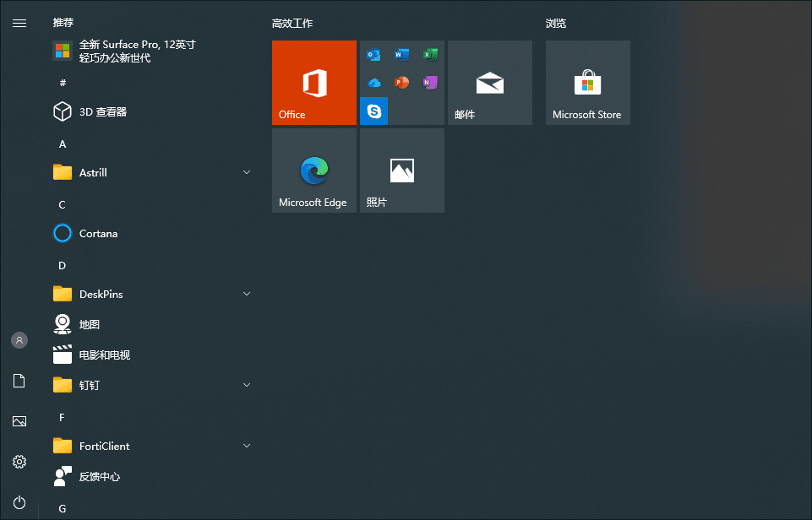The image size is (812, 520).
Task: Launch OneNote from its purple tile
Action: [x=431, y=82]
